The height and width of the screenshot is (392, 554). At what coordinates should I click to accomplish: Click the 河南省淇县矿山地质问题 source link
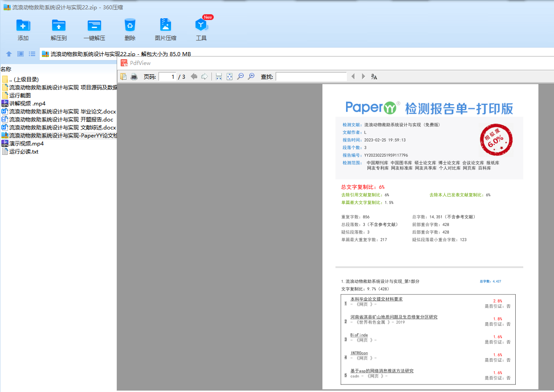coord(394,317)
